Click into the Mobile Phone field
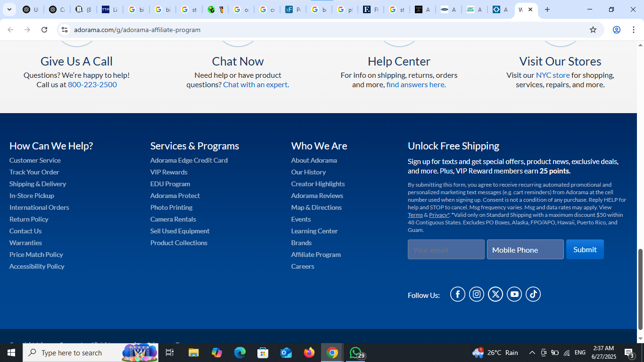Screen dimensions: 644x362 click(x=525, y=249)
